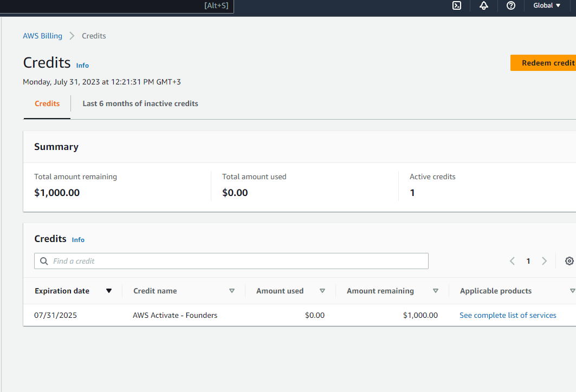Open the help question mark icon
576x392 pixels.
[x=510, y=5]
